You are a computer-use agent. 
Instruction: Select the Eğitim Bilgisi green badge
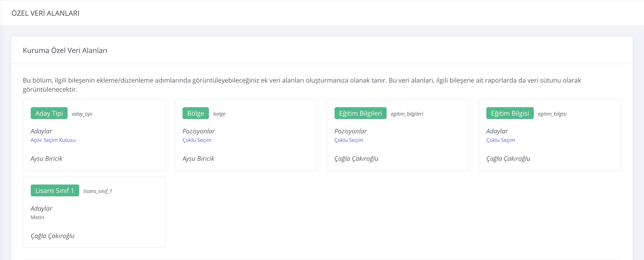510,113
